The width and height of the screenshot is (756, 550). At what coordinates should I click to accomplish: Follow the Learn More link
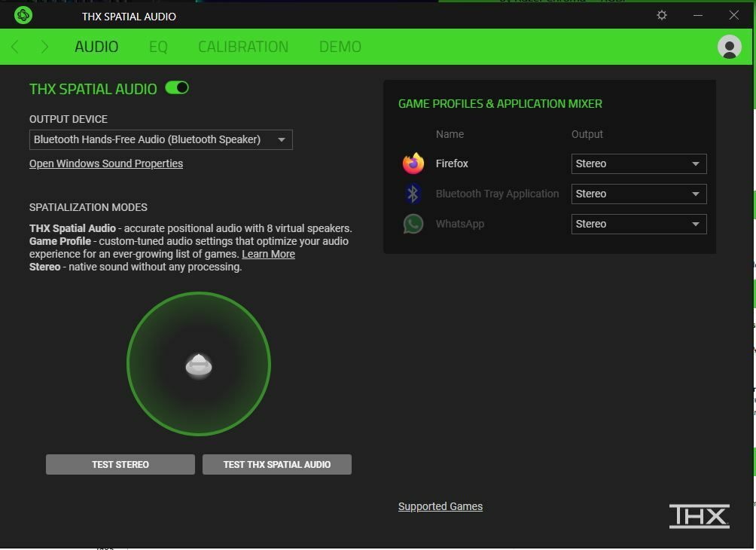click(268, 254)
